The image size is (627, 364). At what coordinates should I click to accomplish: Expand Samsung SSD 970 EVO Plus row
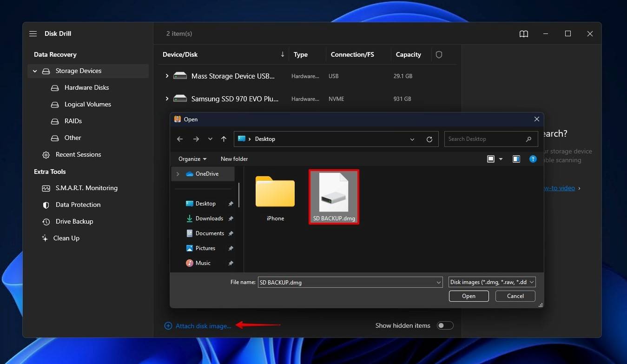coord(167,99)
